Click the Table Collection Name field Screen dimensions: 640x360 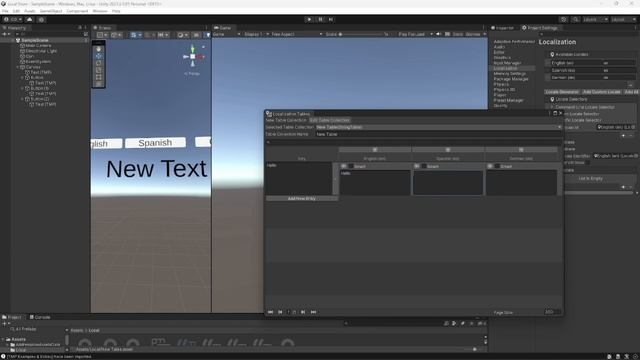click(439, 134)
